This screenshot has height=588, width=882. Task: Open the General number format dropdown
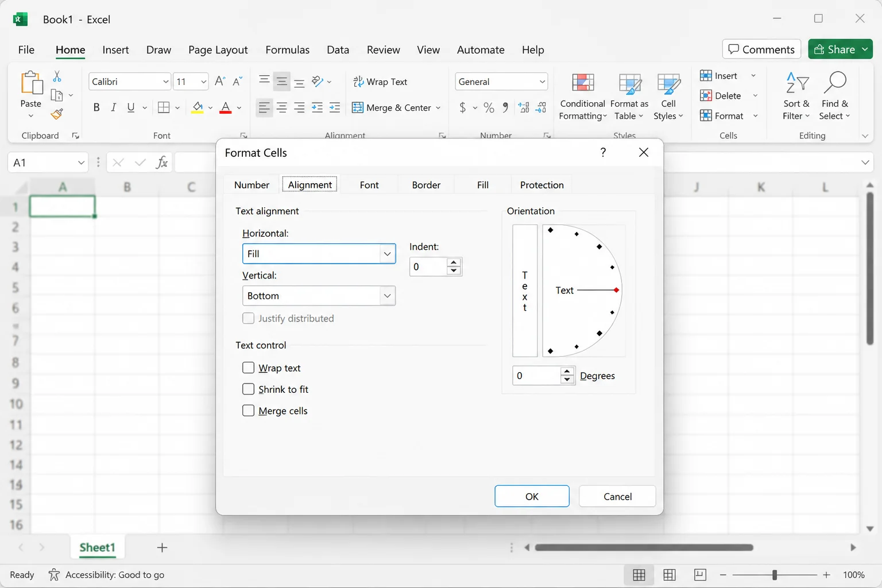542,82
